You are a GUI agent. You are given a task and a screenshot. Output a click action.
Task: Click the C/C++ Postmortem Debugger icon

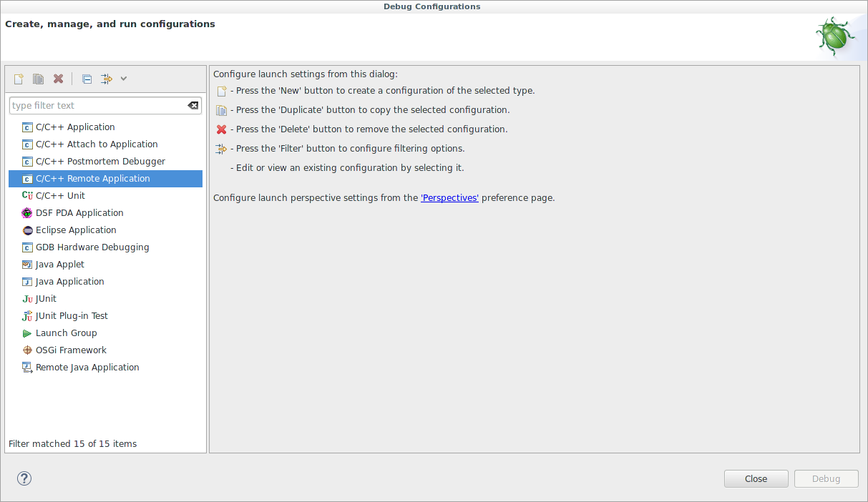coord(27,162)
